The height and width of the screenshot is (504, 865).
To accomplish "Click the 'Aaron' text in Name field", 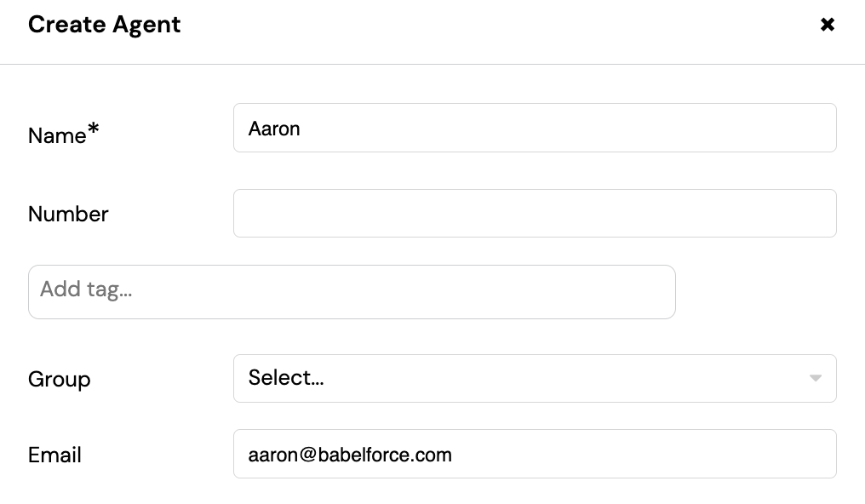I will (x=274, y=129).
